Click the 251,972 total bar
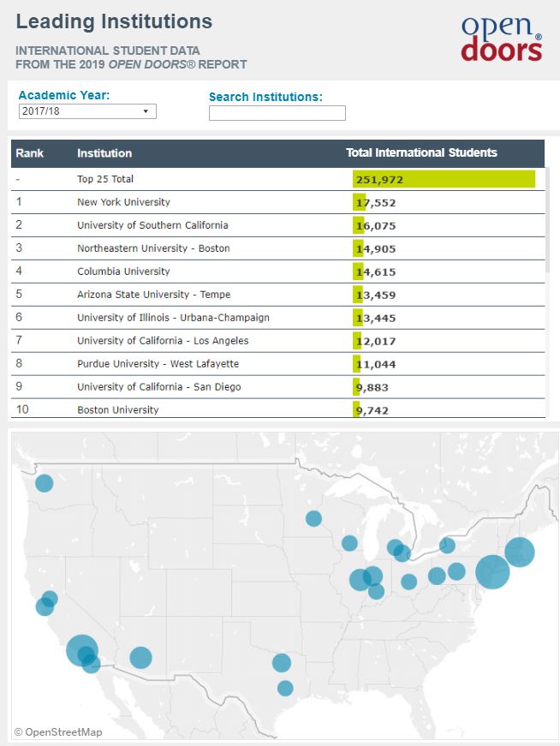Screen dimensions: 560x746 (x=444, y=179)
